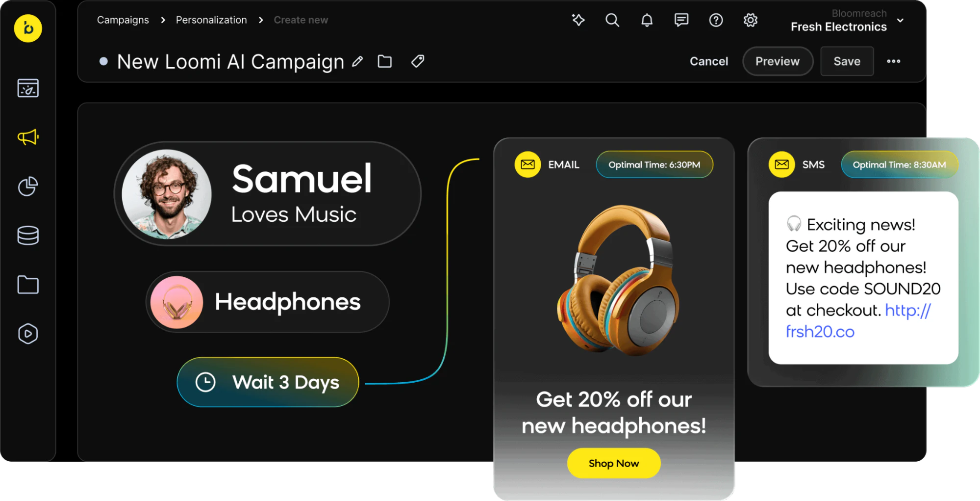Open Loomi AI assistant via sparkle icon

(578, 20)
